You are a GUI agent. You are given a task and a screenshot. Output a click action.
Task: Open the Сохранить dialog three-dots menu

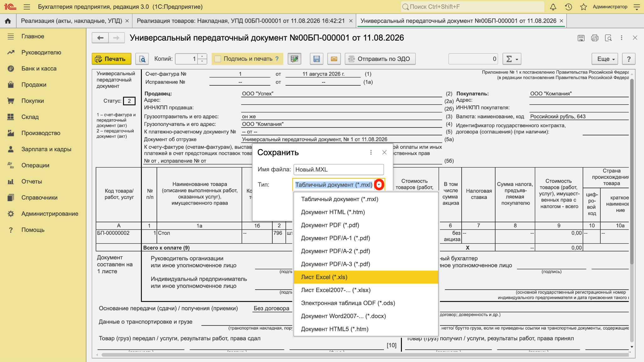[371, 152]
